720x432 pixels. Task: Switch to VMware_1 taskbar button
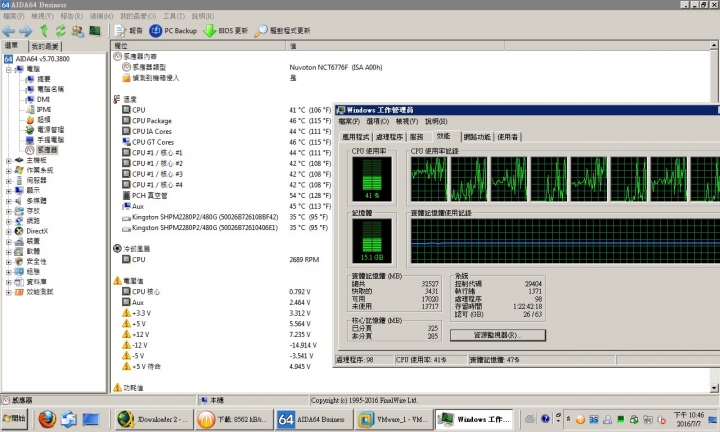tap(394, 419)
